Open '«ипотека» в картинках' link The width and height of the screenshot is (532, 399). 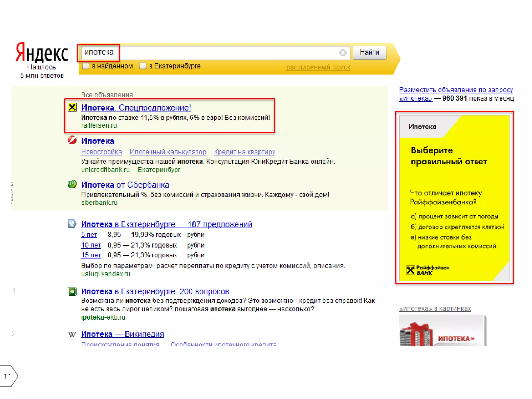pos(435,309)
